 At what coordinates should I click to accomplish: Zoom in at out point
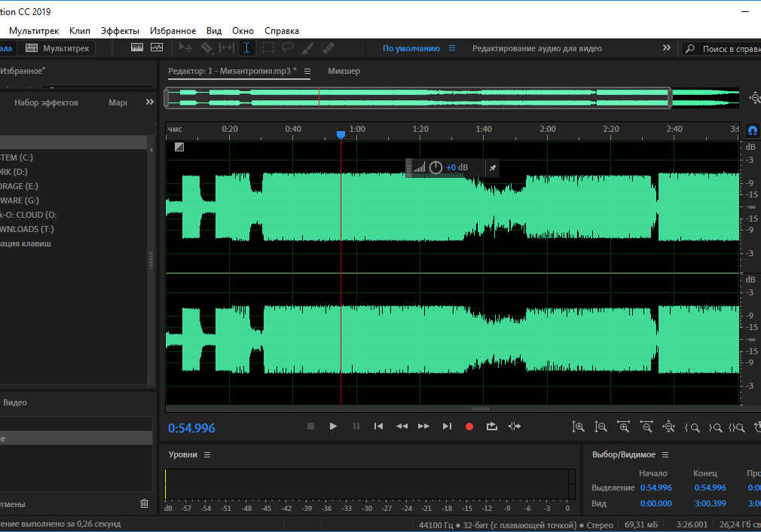pos(715,428)
